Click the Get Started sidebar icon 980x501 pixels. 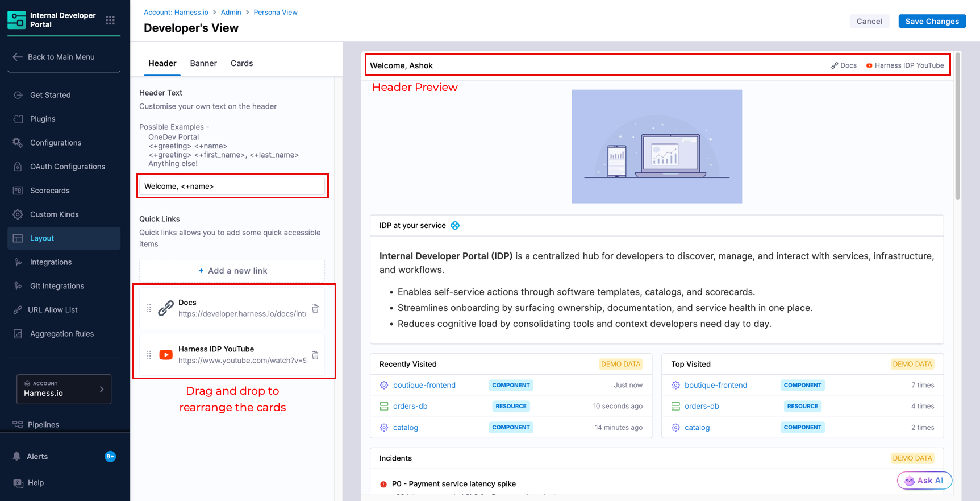(x=18, y=95)
